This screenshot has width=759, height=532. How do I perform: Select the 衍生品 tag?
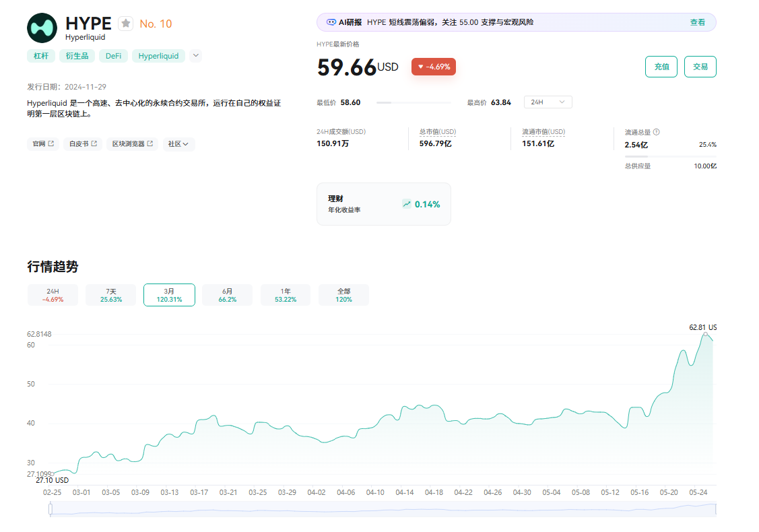click(x=77, y=56)
